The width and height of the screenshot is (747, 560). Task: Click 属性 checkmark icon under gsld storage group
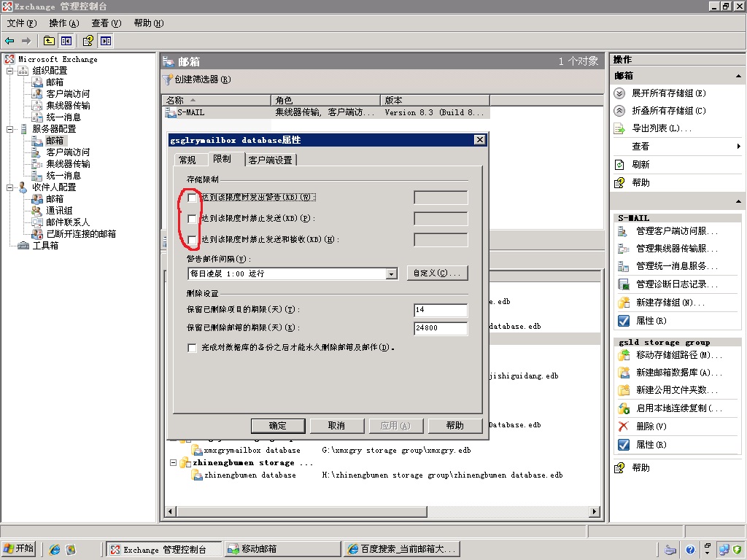(x=623, y=445)
